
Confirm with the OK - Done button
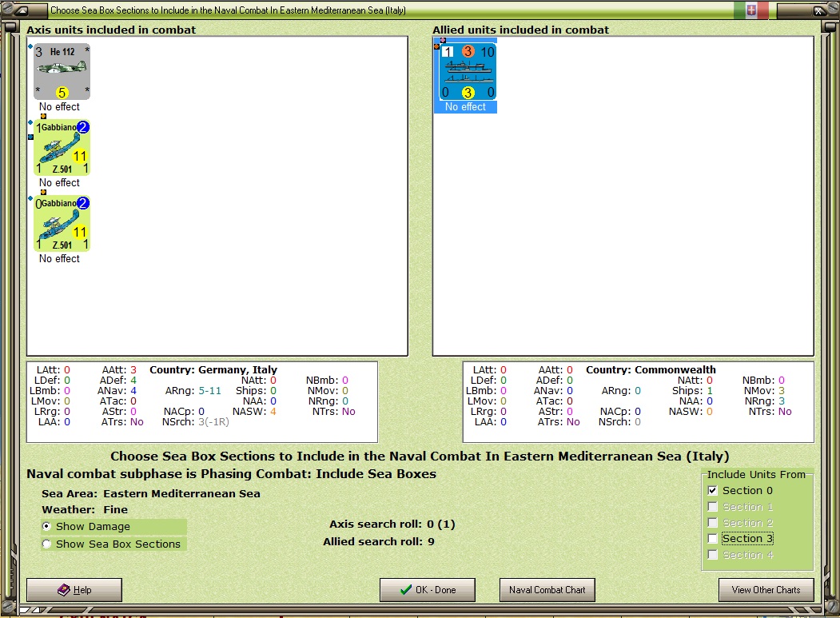[428, 589]
